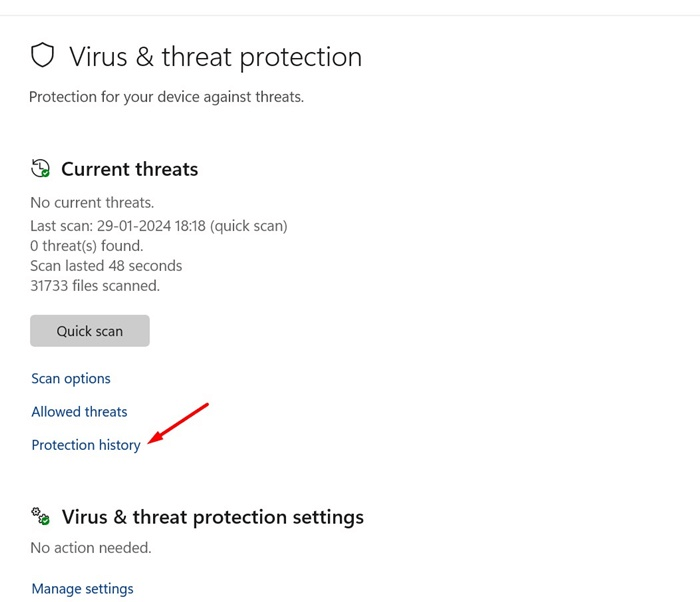
Task: Open the Allowed threats link
Action: [x=79, y=412]
